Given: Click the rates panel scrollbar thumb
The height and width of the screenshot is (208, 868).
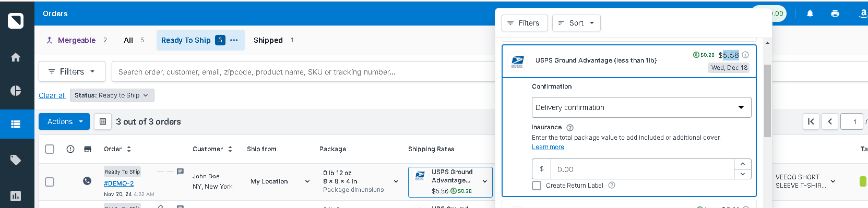Looking at the screenshot, I should [767, 101].
